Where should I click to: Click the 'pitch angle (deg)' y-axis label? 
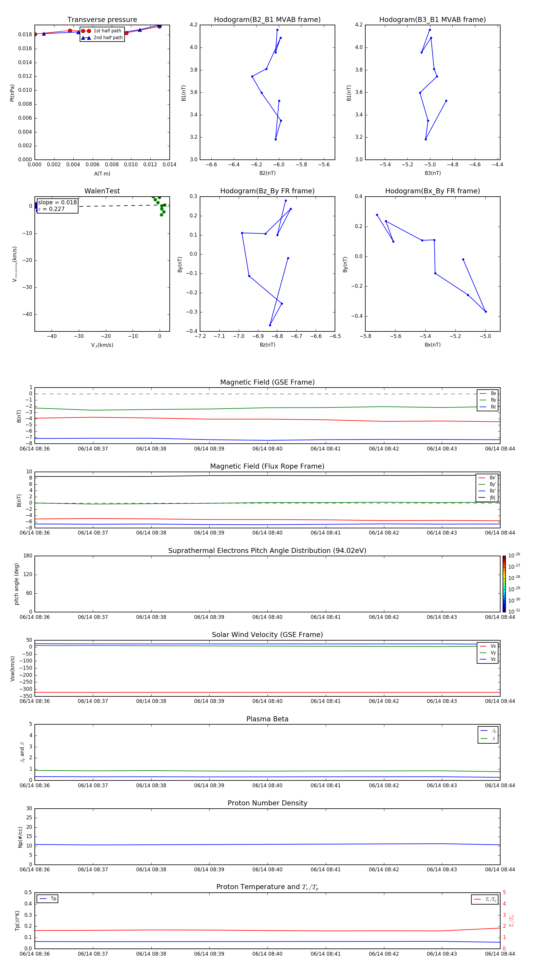coord(16,584)
